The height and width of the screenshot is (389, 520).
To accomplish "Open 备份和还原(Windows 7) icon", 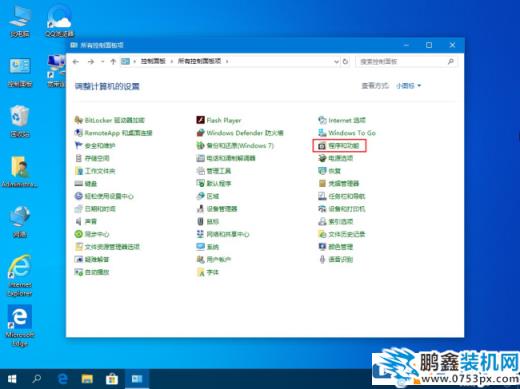I will [x=200, y=145].
